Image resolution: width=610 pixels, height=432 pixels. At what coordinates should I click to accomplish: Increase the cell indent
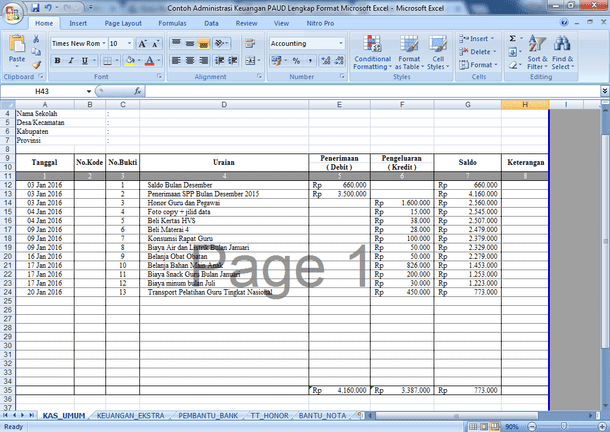pos(233,61)
